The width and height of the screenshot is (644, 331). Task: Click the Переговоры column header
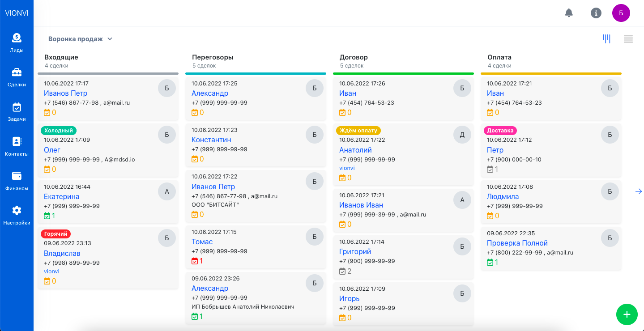click(x=213, y=57)
